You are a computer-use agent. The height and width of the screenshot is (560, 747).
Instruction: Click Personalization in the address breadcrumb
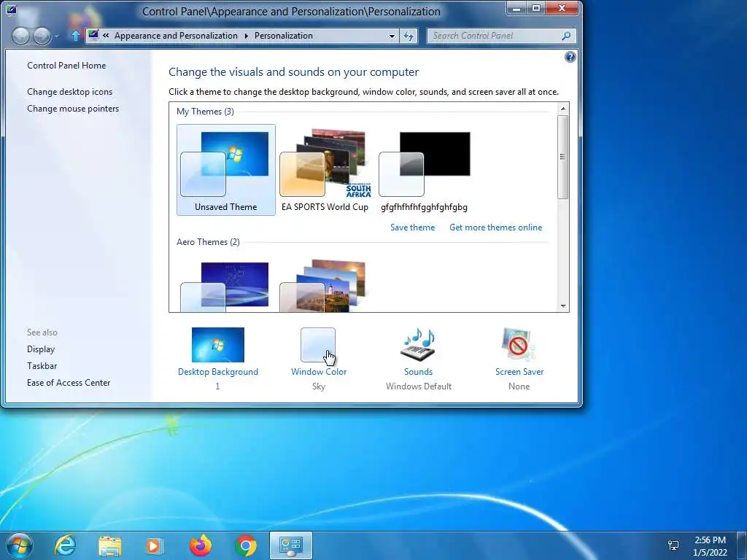coord(284,36)
